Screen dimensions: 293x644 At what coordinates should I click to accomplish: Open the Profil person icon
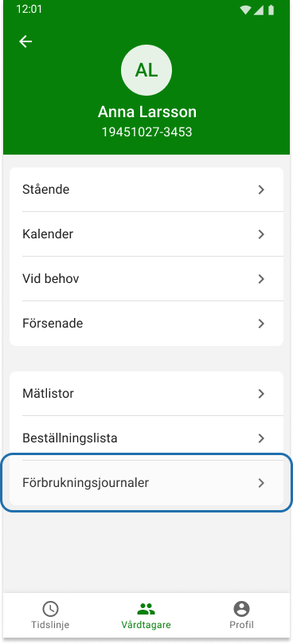pyautogui.click(x=242, y=609)
